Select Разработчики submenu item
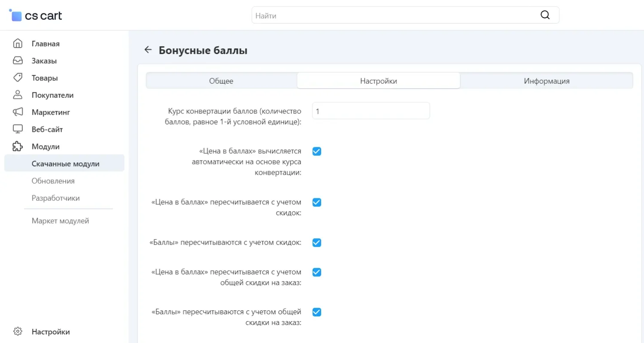644x343 pixels. pyautogui.click(x=56, y=198)
